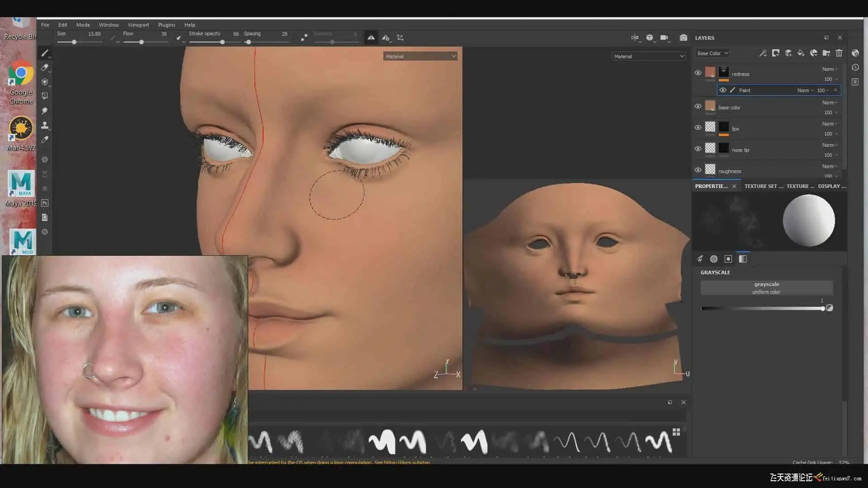Screen dimensions: 868x488
Task: Open the Norm blend dropdown on Paint
Action: 805,90
